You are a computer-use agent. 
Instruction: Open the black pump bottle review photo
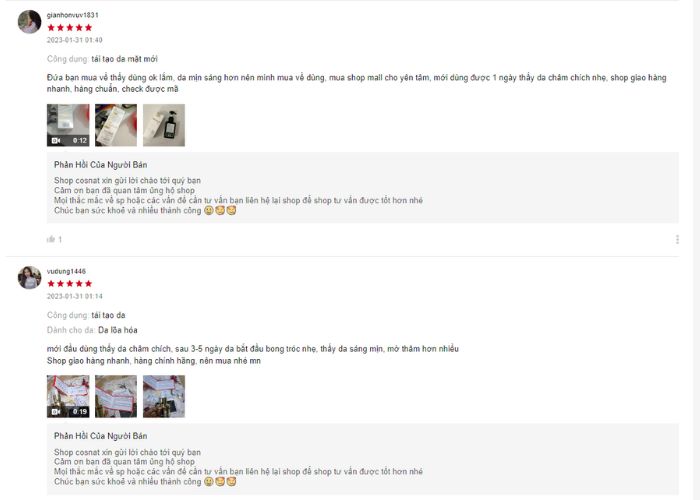point(164,125)
